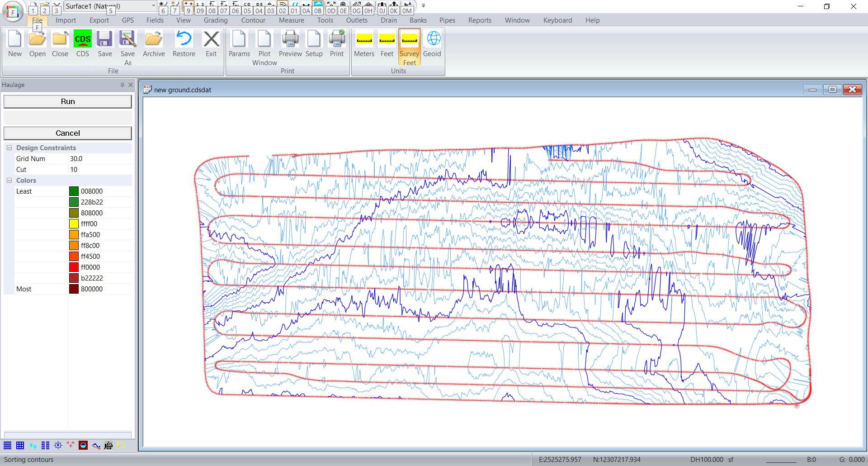Click the yellow boundary outline icon
Image resolution: width=868 pixels, height=466 pixels.
(x=121, y=445)
